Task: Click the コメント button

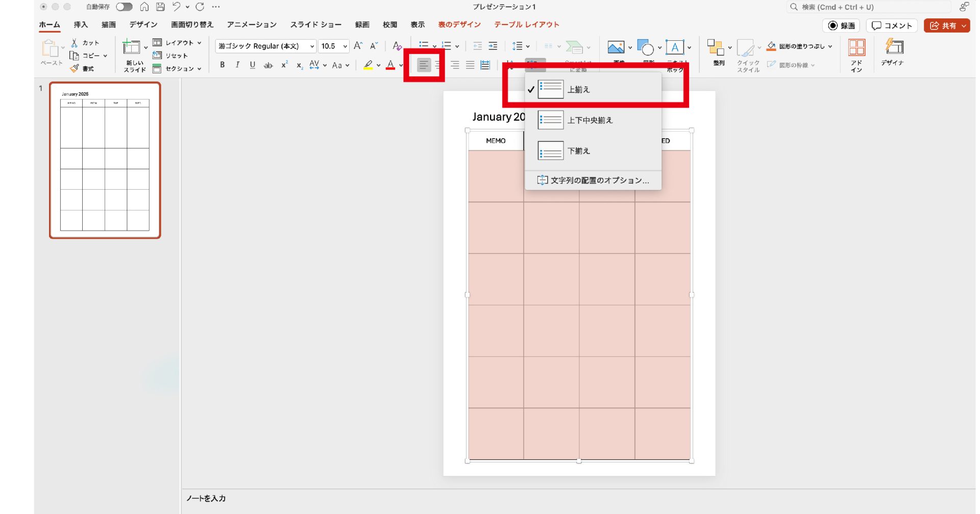Action: click(892, 25)
